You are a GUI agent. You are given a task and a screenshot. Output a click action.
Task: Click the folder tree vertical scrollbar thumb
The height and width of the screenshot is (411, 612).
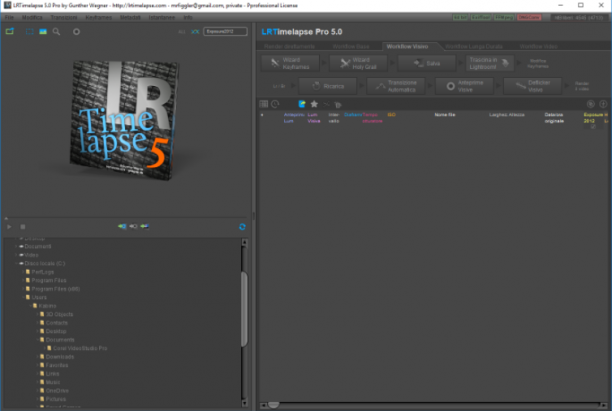[x=244, y=309]
